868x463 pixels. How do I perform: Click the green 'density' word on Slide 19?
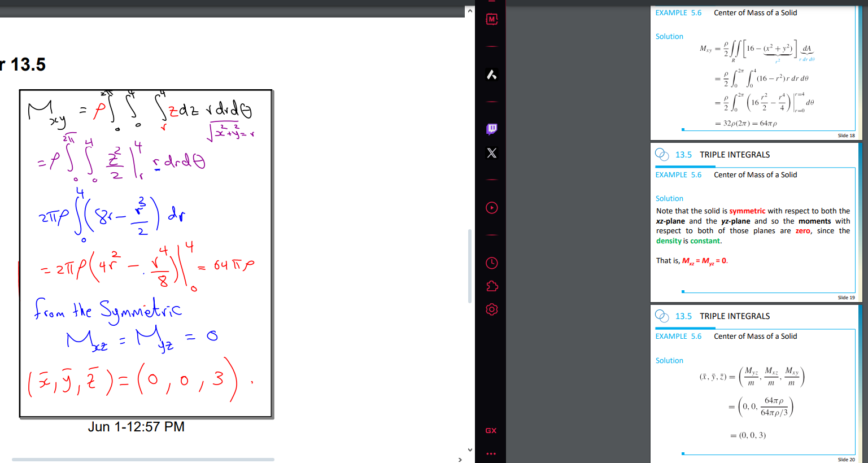pyautogui.click(x=669, y=241)
